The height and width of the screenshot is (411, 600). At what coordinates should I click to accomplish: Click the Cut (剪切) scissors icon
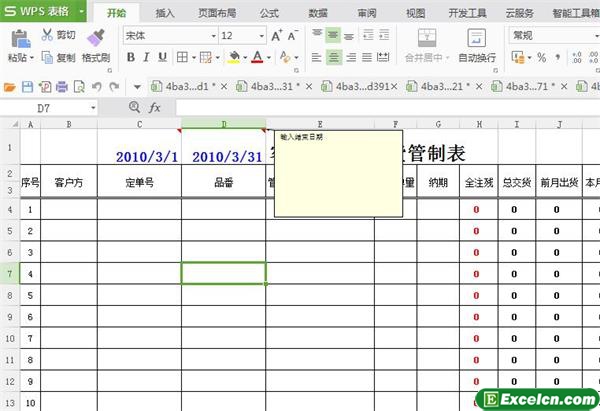click(x=47, y=35)
